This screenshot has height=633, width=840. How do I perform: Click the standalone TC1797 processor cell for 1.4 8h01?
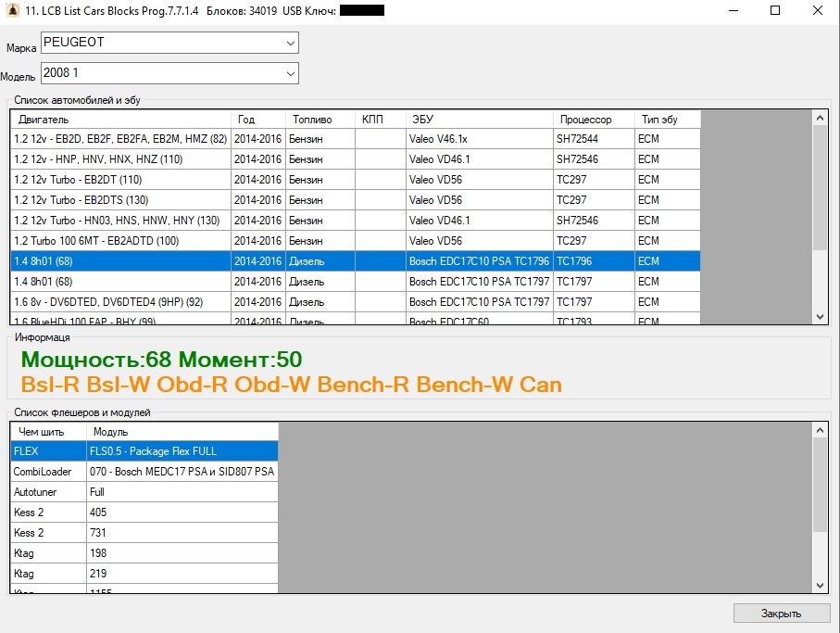(x=594, y=282)
